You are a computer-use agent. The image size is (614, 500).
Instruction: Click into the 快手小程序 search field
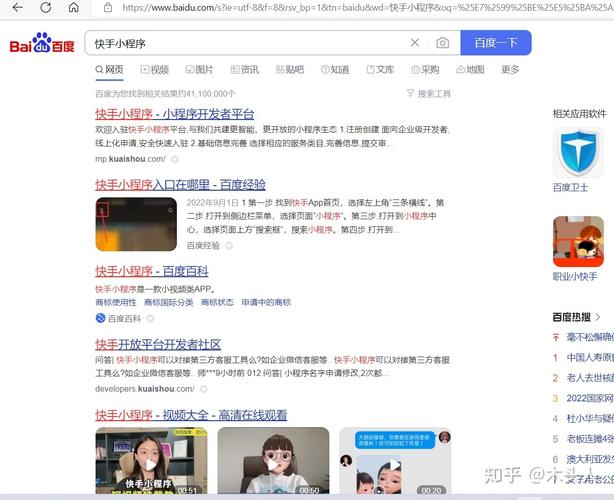click(245, 43)
